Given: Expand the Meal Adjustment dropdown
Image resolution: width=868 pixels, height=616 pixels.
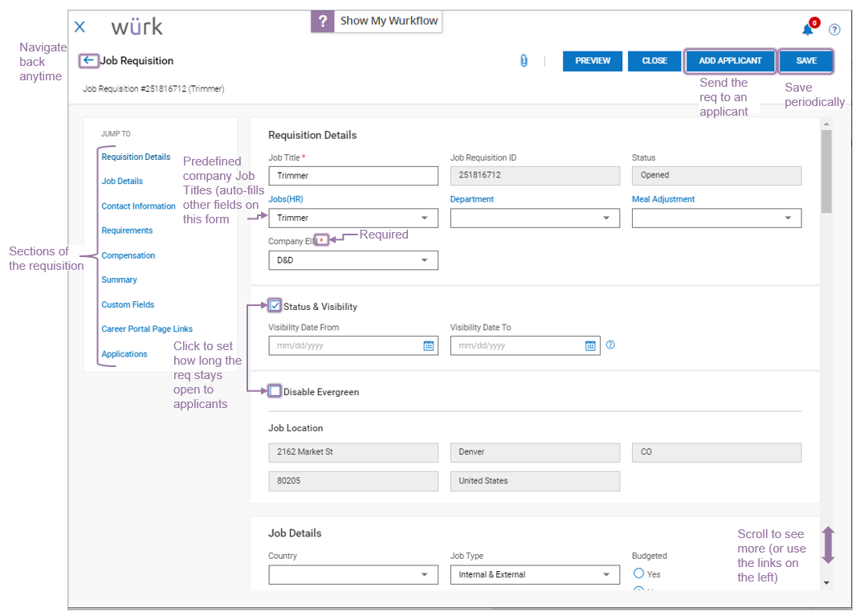Looking at the screenshot, I should (x=716, y=218).
